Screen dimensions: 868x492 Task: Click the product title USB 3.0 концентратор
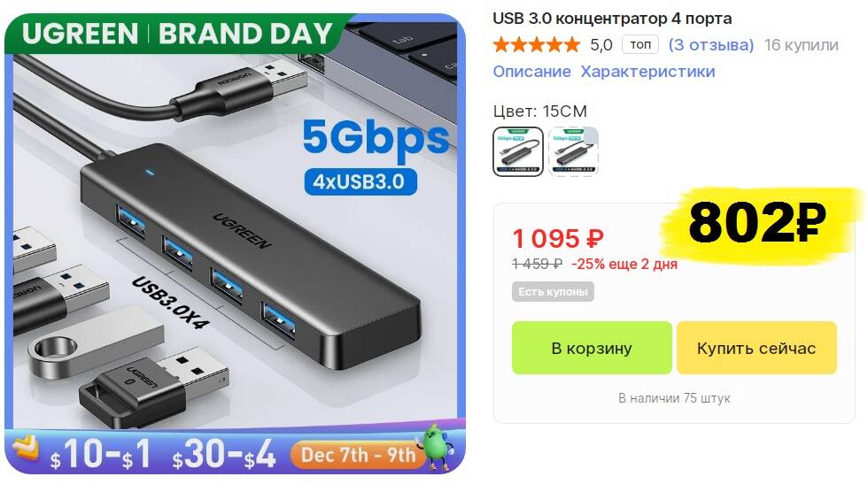pyautogui.click(x=612, y=19)
